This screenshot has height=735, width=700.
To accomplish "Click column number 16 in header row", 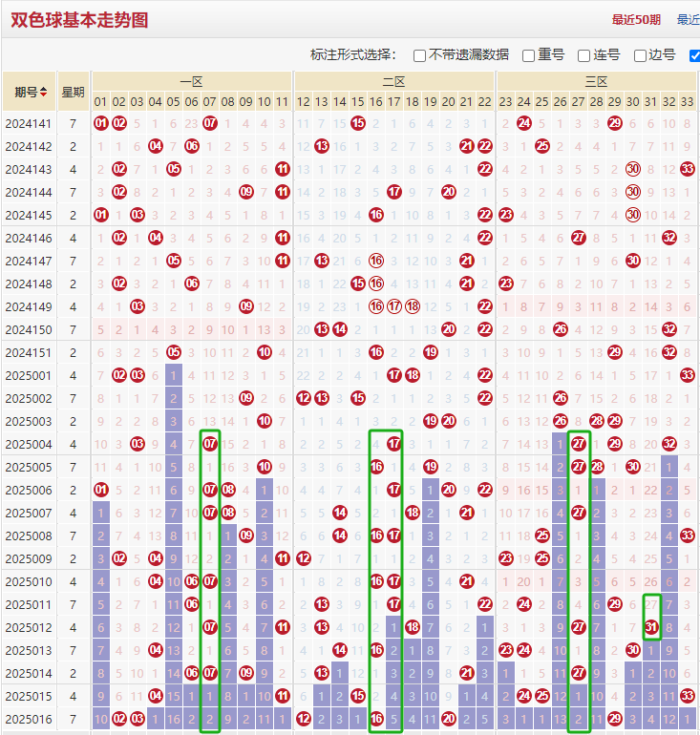I will click(376, 101).
